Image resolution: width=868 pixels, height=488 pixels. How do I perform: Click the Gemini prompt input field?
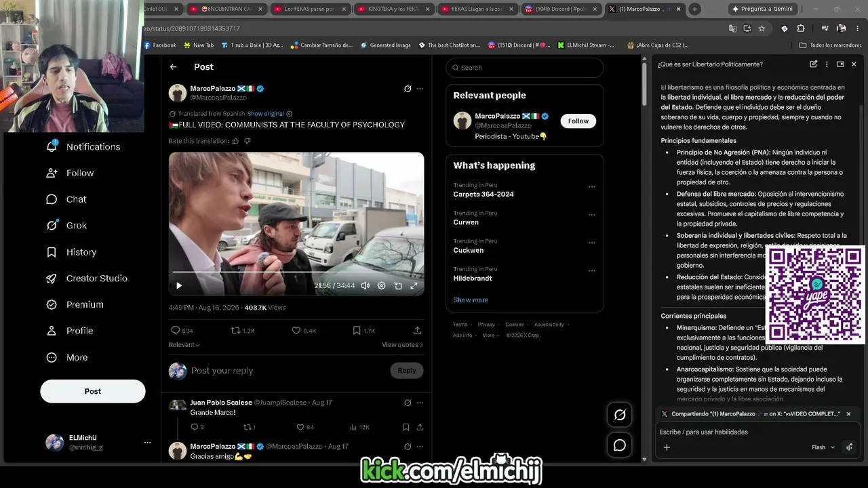pyautogui.click(x=756, y=432)
